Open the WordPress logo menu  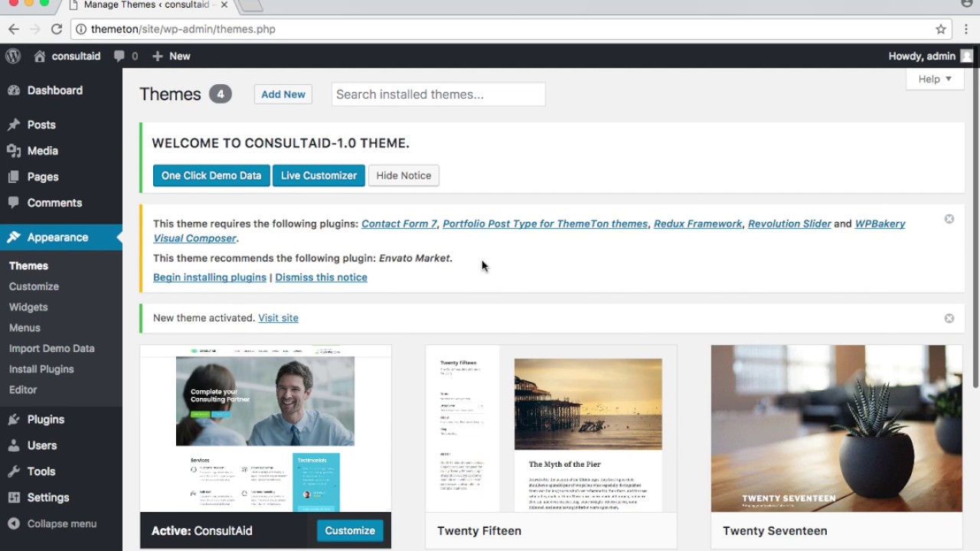13,56
